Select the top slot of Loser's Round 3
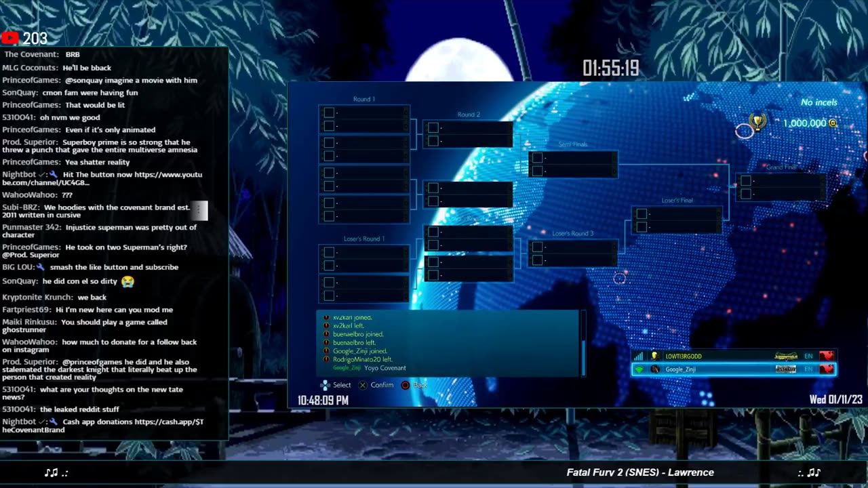This screenshot has height=488, width=868. pos(573,247)
